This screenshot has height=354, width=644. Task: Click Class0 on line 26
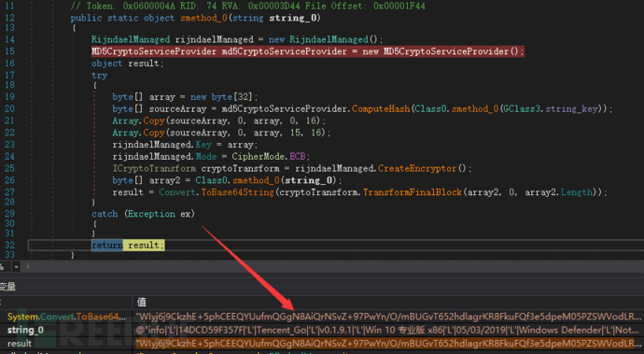(x=211, y=180)
